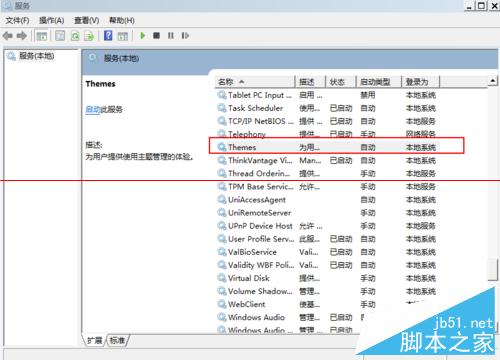
Task: Select the WebClient service name
Action: tap(247, 304)
